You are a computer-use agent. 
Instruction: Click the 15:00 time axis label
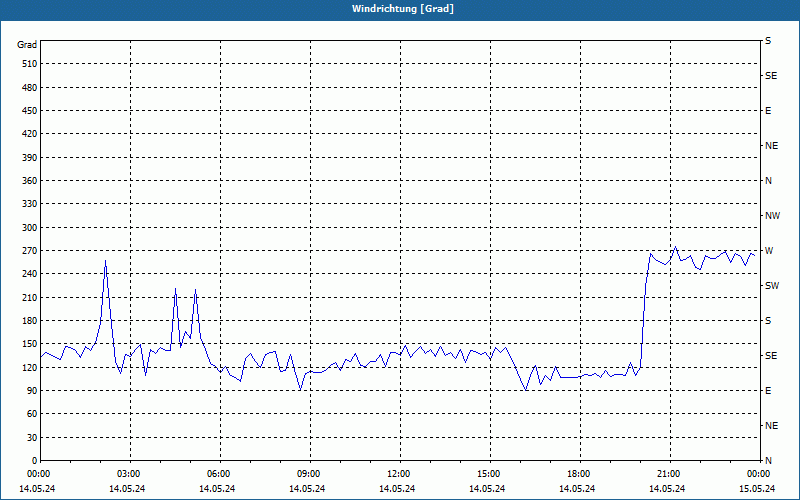(488, 474)
